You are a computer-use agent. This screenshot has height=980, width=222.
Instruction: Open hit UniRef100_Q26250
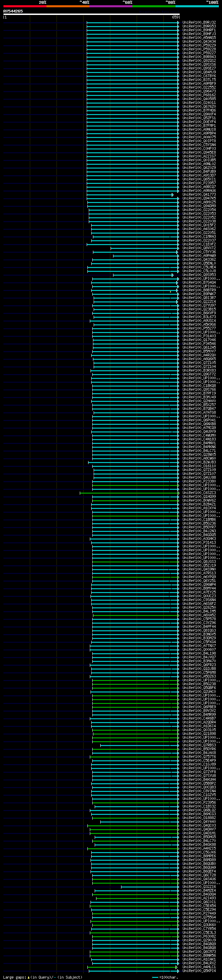point(199,608)
